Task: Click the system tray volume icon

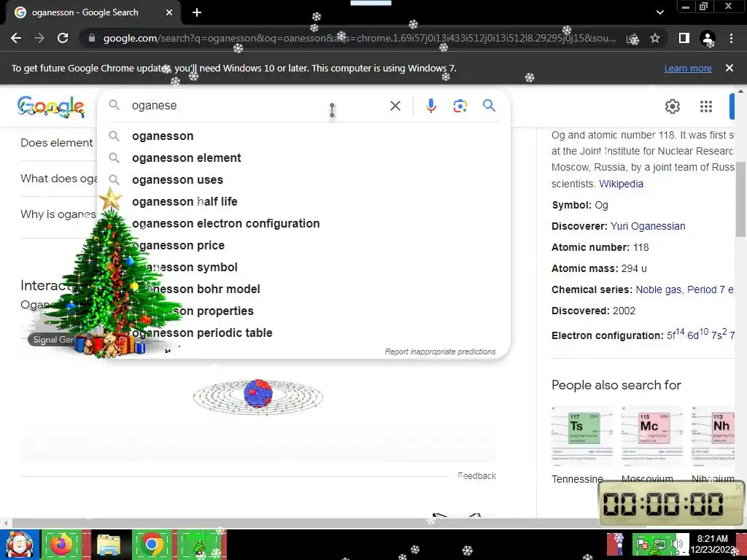Action: tap(676, 544)
